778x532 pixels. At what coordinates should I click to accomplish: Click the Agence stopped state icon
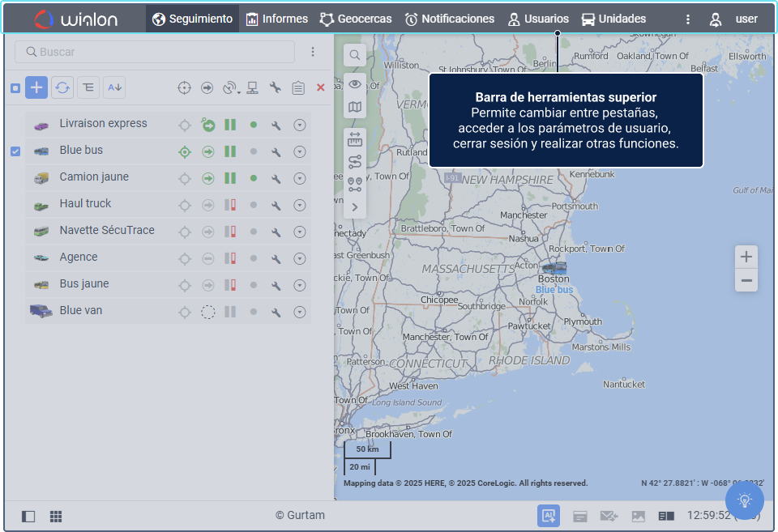208,259
